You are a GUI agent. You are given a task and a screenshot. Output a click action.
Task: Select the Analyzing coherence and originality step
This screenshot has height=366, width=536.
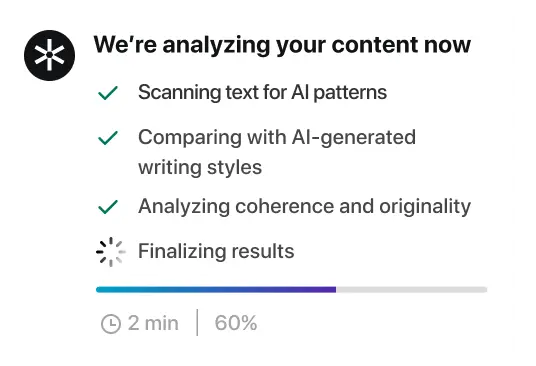pyautogui.click(x=304, y=207)
